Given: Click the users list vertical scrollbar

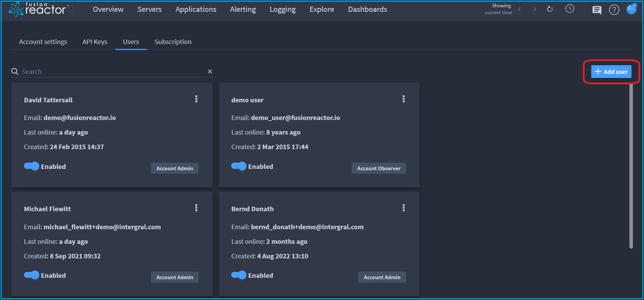Looking at the screenshot, I should coord(631,166).
